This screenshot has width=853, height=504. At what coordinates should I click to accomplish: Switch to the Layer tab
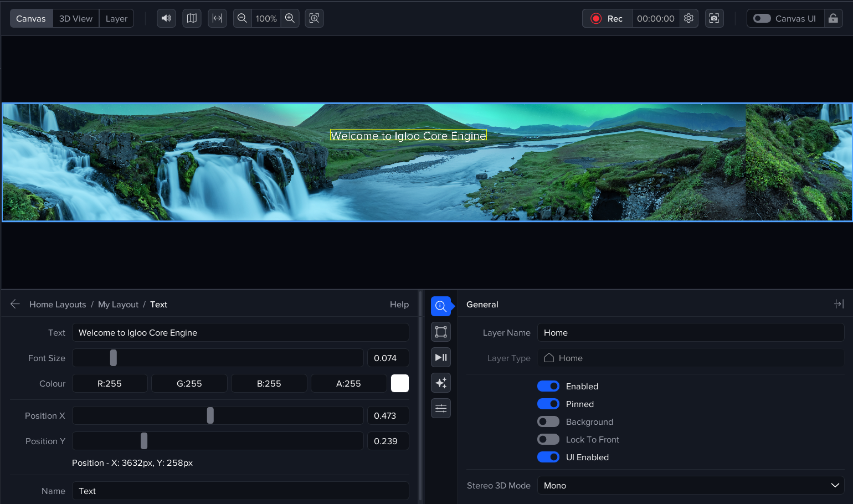tap(116, 18)
